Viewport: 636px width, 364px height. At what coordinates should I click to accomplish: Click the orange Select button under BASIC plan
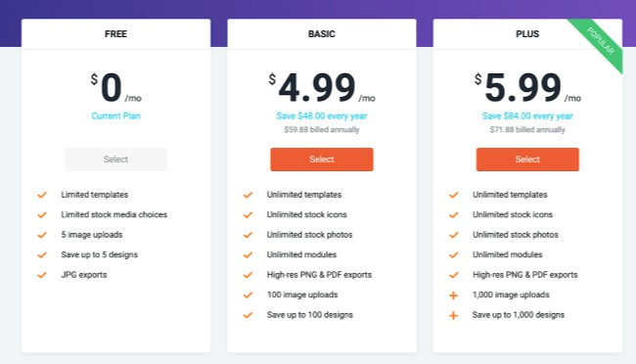pos(322,159)
